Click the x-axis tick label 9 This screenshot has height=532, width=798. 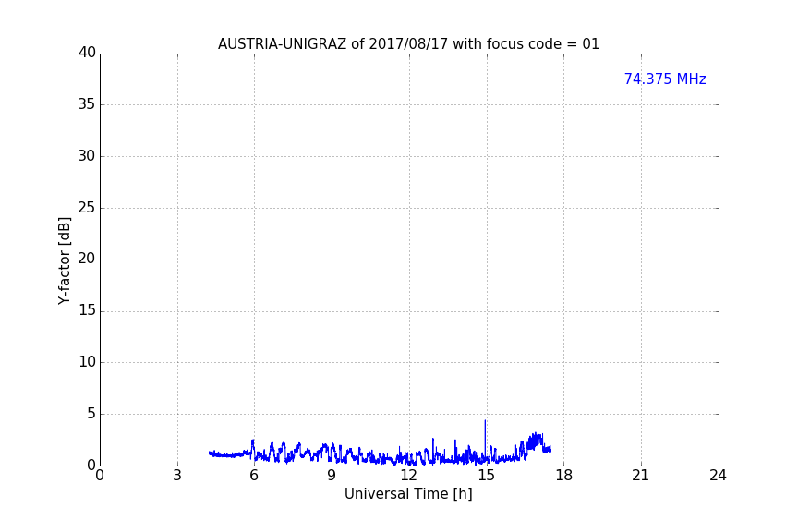pyautogui.click(x=332, y=476)
